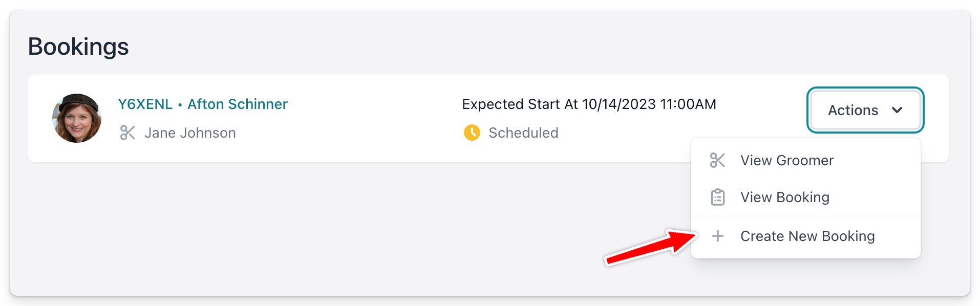The image size is (980, 306).
Task: Click the Scheduled status label
Action: coord(523,133)
